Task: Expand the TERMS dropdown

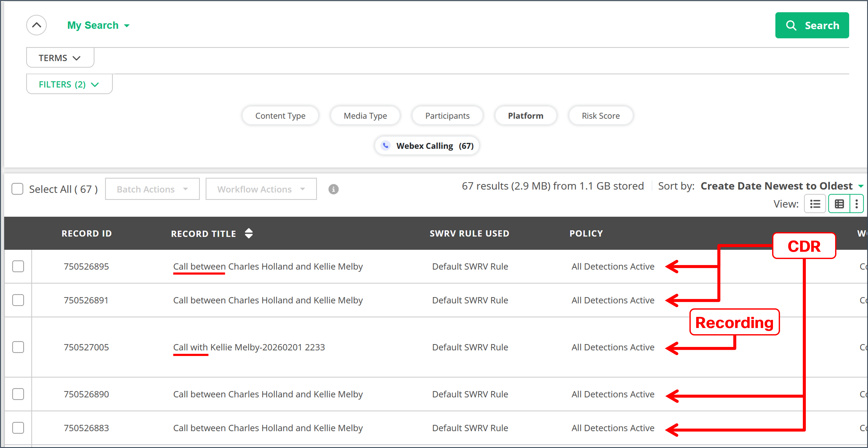Action: tap(60, 58)
